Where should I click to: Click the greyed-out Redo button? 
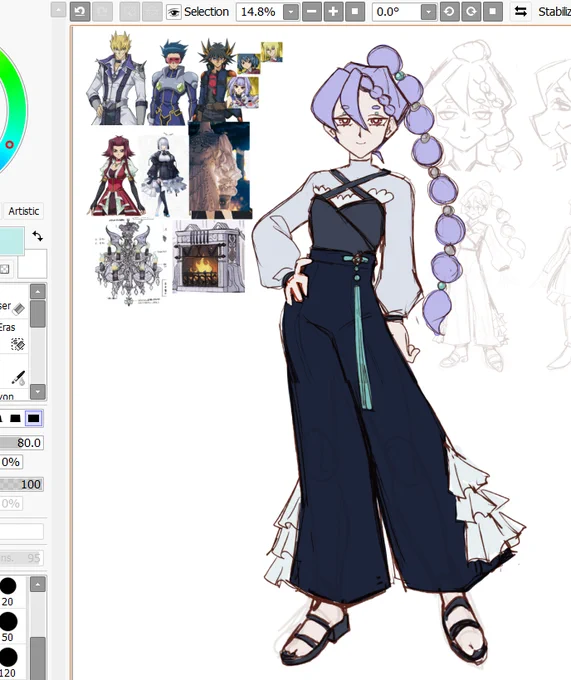point(102,12)
